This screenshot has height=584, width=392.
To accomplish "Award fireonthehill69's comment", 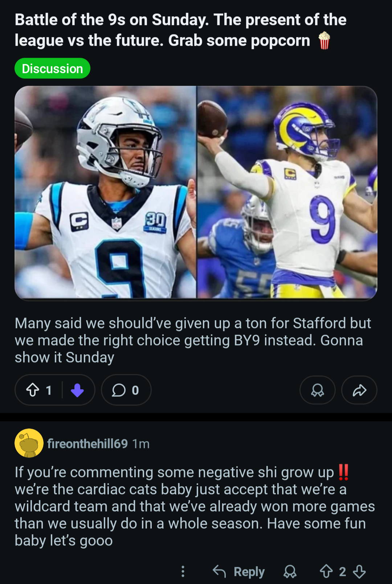I will 290,571.
